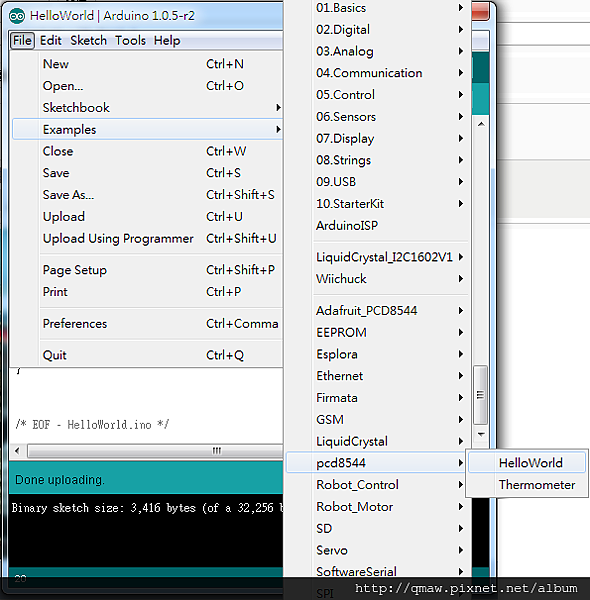Choose Open... from the File menu
Screen dimensions: 590x600
click(x=148, y=86)
